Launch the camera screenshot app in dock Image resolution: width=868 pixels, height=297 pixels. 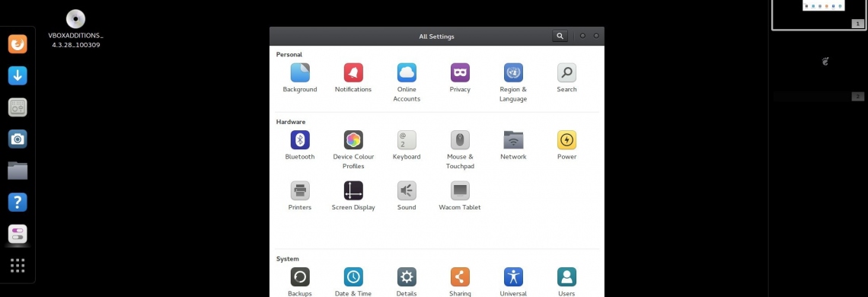click(18, 139)
